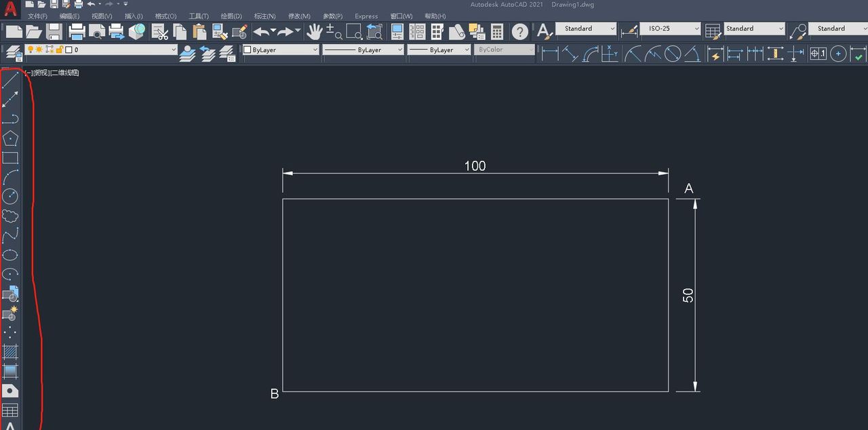Open the 文件(F) menu
868x430 pixels.
37,16
